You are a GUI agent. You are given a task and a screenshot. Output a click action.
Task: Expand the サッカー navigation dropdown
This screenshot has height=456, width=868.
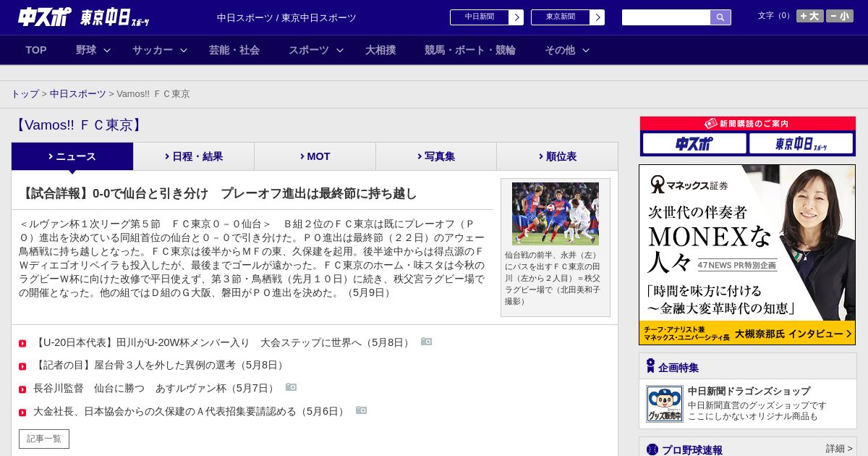160,50
